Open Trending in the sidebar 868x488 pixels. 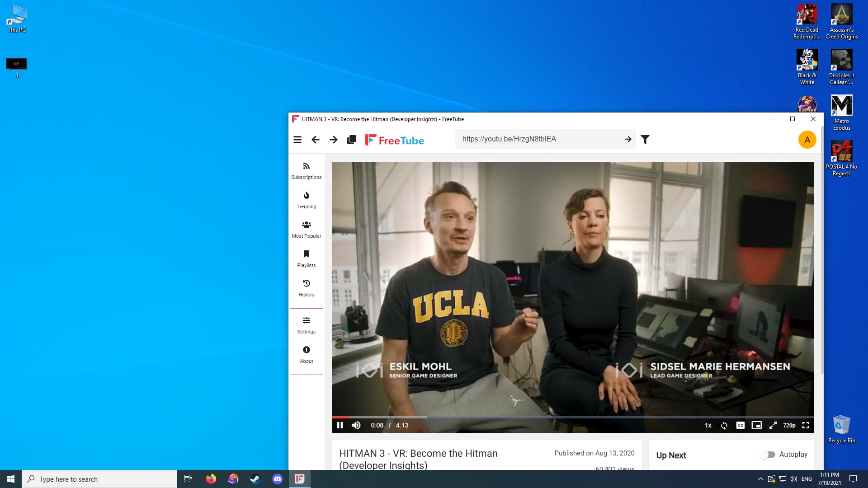[307, 200]
